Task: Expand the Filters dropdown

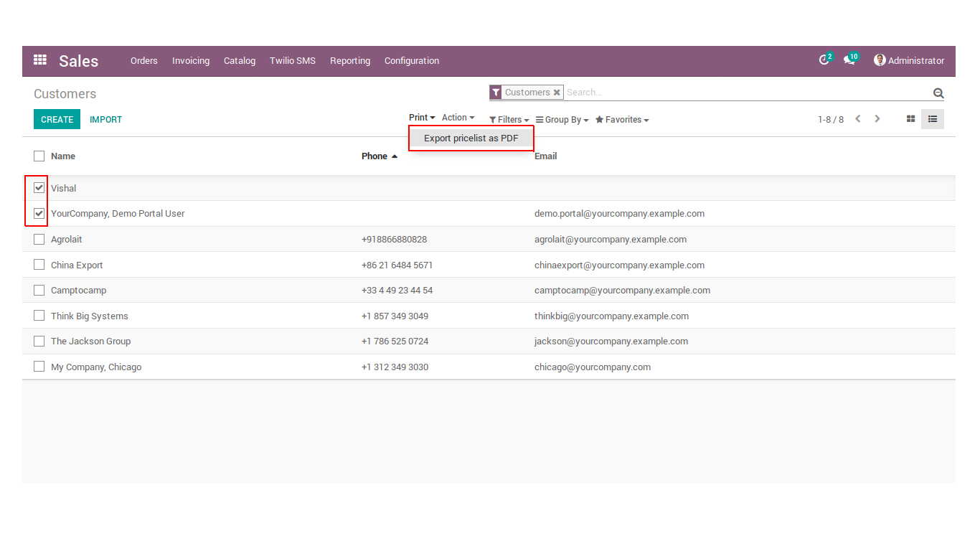Action: 509,120
